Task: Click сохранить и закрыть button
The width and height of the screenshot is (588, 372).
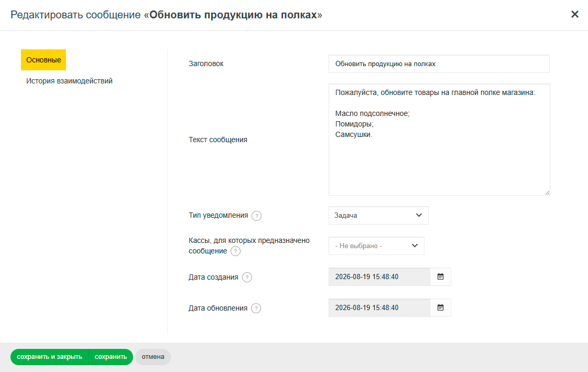Action: 49,357
